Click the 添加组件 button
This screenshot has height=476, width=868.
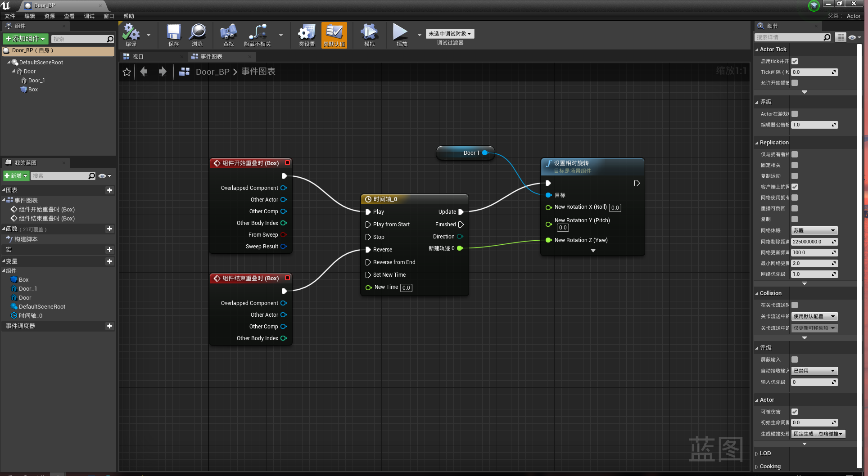[25, 39]
